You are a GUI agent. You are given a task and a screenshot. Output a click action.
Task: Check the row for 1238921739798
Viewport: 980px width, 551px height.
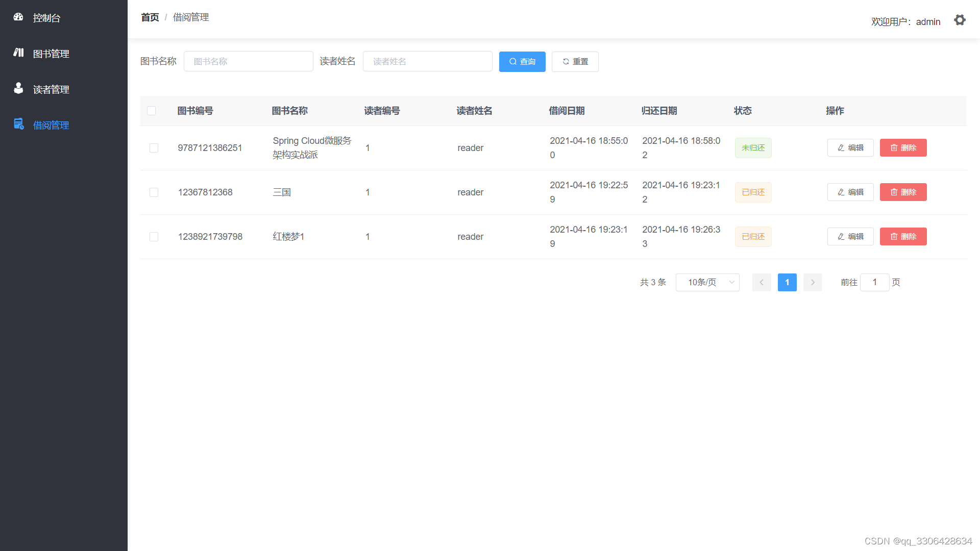click(154, 237)
